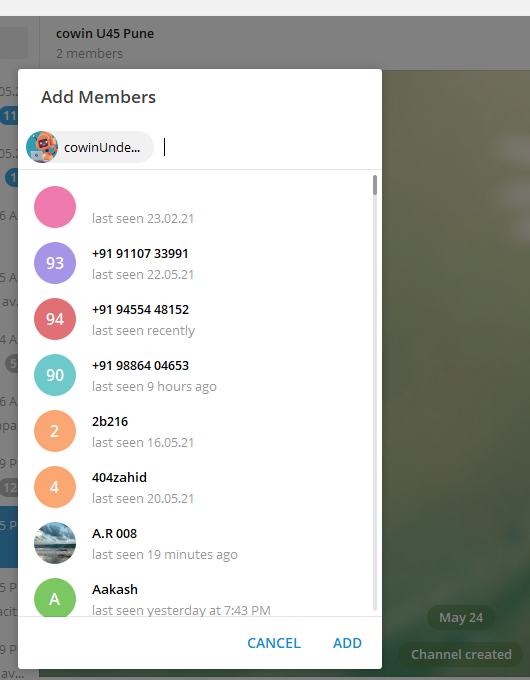Pick A.R 008 as a member
The height and width of the screenshot is (680, 530).
[x=200, y=543]
